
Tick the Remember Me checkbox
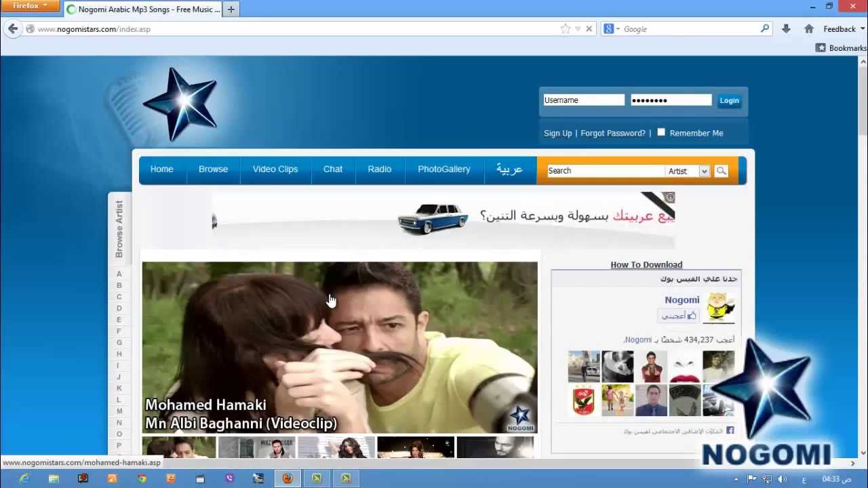(661, 132)
